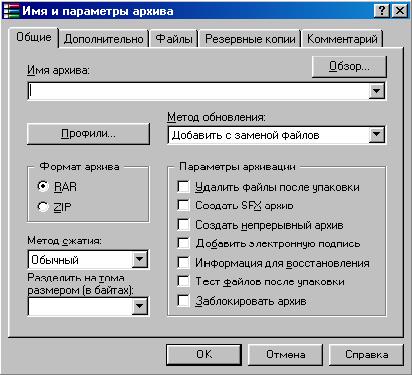This screenshot has height=375, width=412.
Task: Click the Обзор... browse button
Action: 349,66
